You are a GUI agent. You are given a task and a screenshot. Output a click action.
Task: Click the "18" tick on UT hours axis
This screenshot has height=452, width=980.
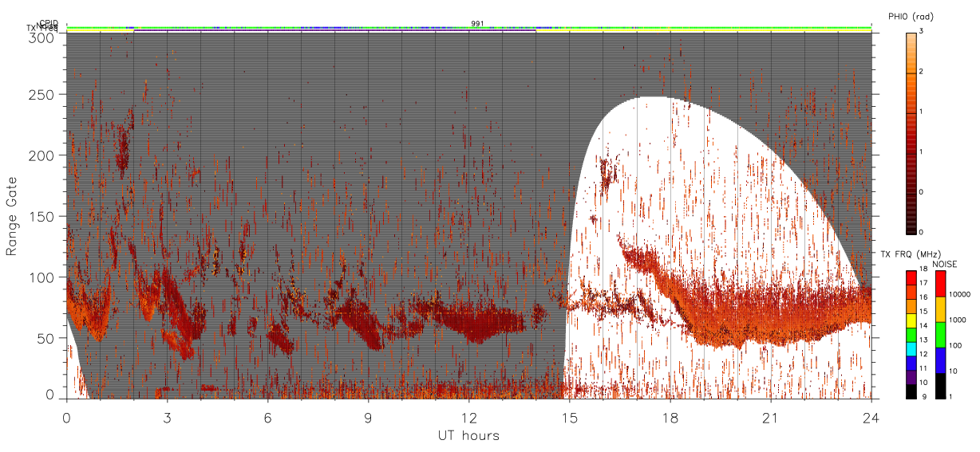coord(670,417)
